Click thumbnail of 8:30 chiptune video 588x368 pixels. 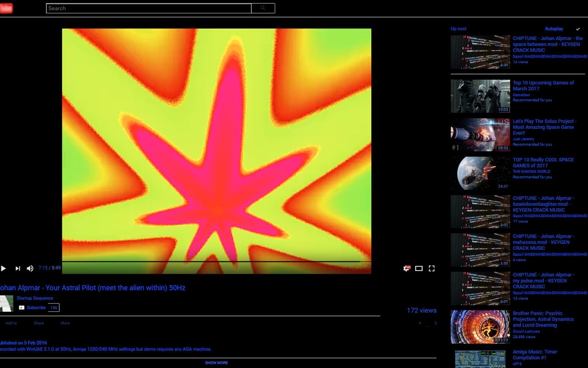481,52
